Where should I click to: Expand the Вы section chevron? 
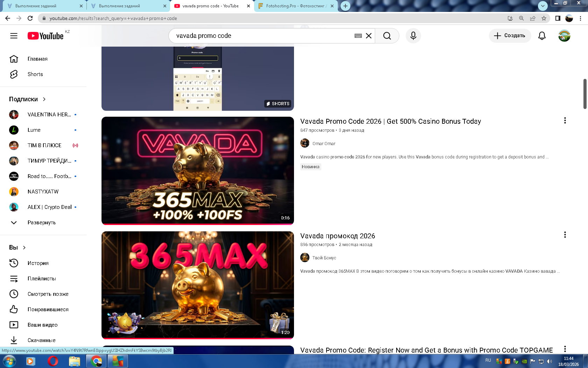click(x=24, y=247)
